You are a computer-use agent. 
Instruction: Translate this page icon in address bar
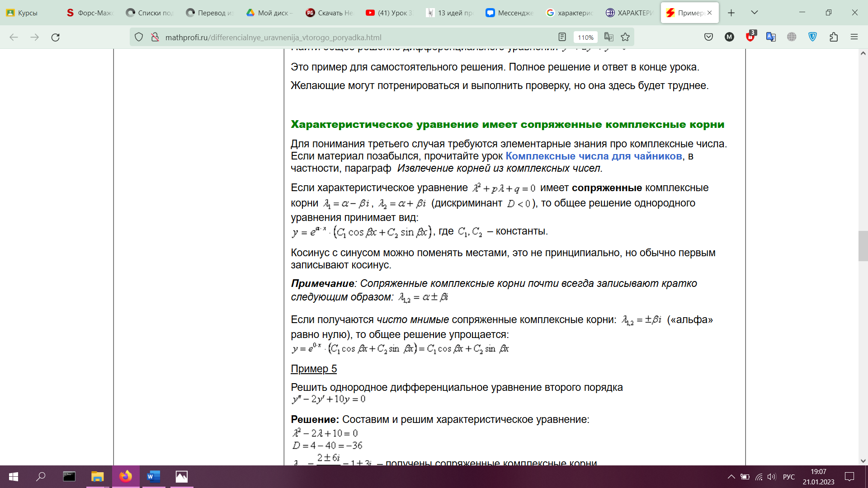pyautogui.click(x=609, y=37)
